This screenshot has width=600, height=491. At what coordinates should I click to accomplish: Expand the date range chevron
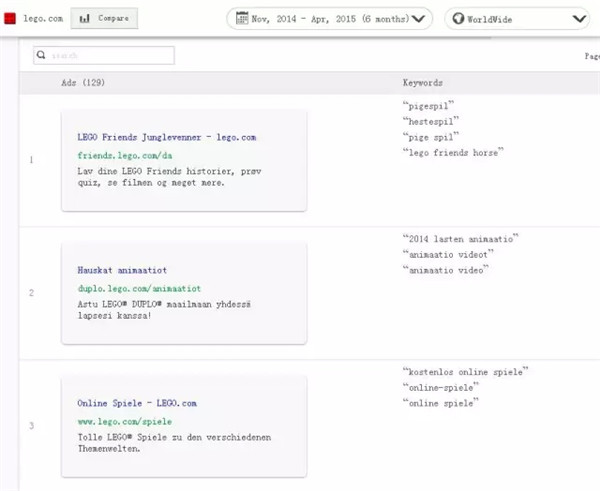pyautogui.click(x=418, y=18)
